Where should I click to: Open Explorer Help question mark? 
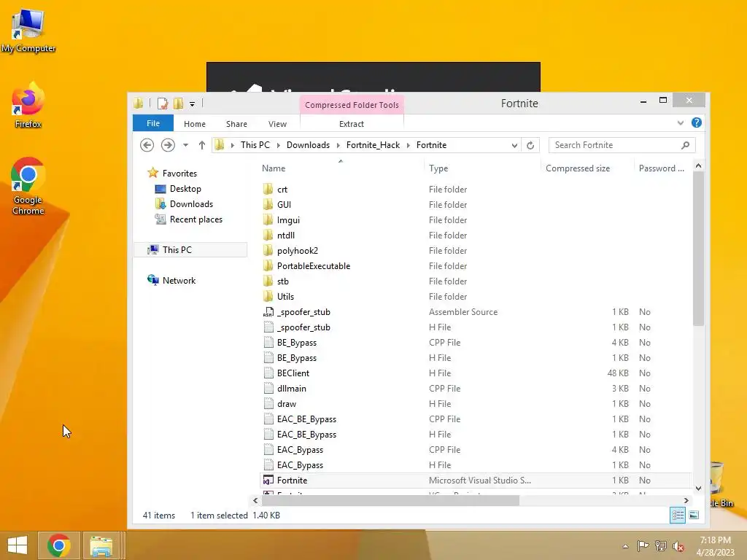tap(697, 122)
